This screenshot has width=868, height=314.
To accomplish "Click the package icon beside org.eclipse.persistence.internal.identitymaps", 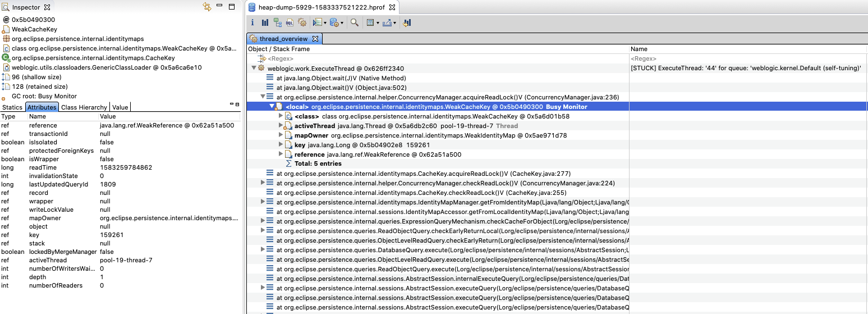I will 6,39.
